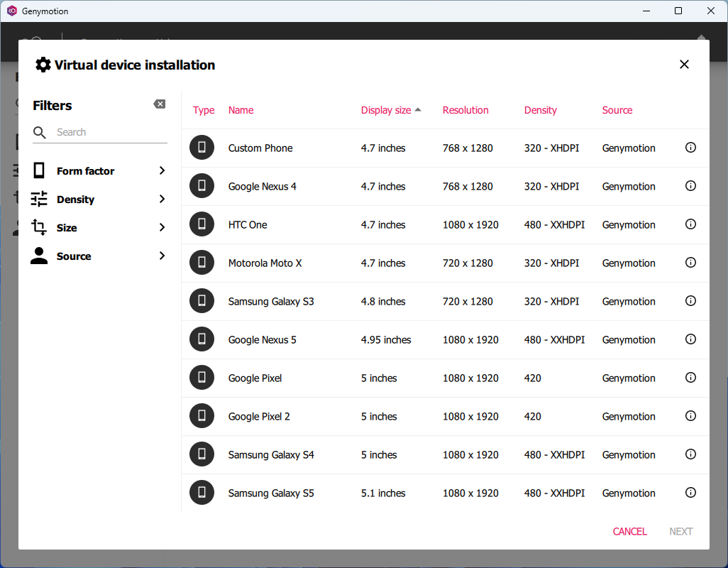
Task: Click the Density sliders icon
Action: click(x=39, y=199)
